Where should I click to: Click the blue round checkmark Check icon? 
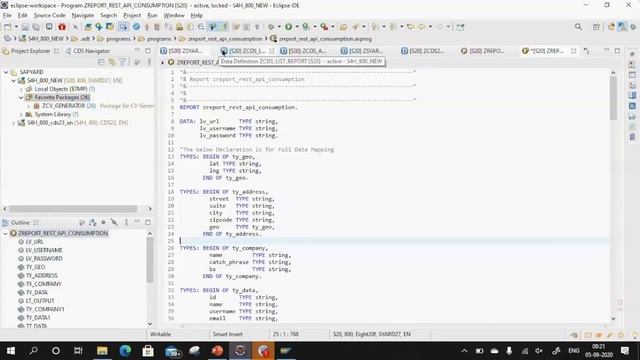(x=136, y=27)
